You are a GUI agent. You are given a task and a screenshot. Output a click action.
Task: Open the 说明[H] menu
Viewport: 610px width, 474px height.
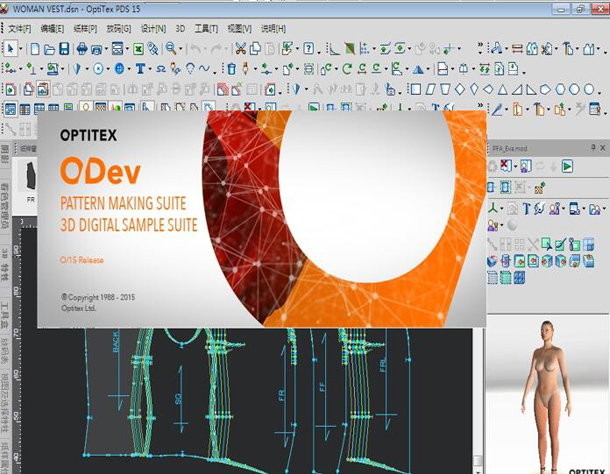[x=273, y=29]
